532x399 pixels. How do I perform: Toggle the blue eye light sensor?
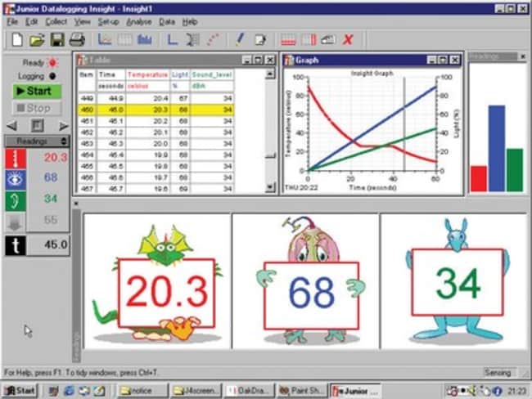click(x=16, y=179)
